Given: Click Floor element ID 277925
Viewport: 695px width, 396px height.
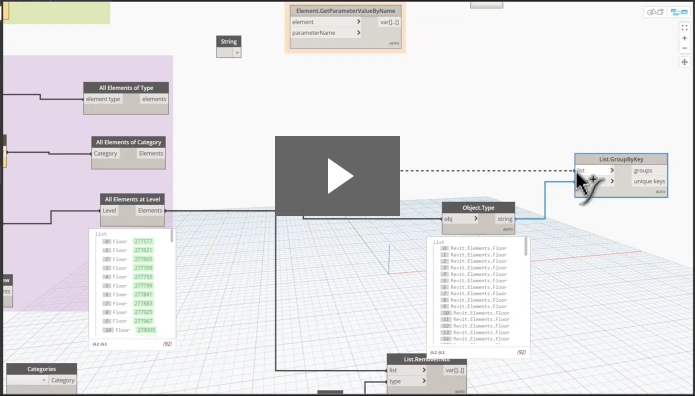Looking at the screenshot, I should [144, 313].
